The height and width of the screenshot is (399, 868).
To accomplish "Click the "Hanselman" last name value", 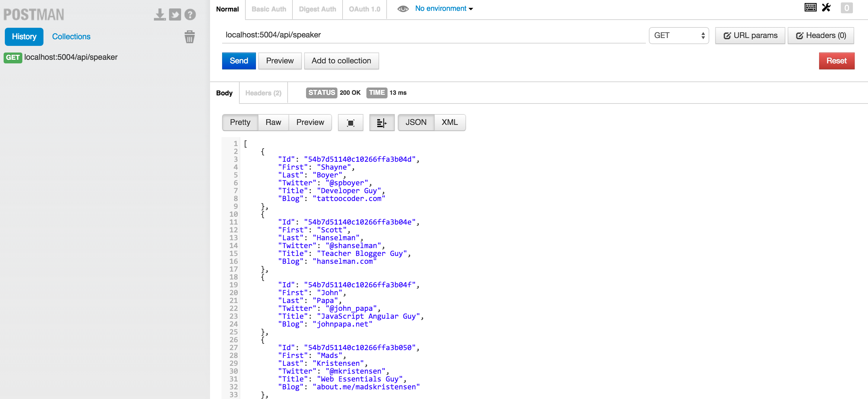I will tap(336, 238).
